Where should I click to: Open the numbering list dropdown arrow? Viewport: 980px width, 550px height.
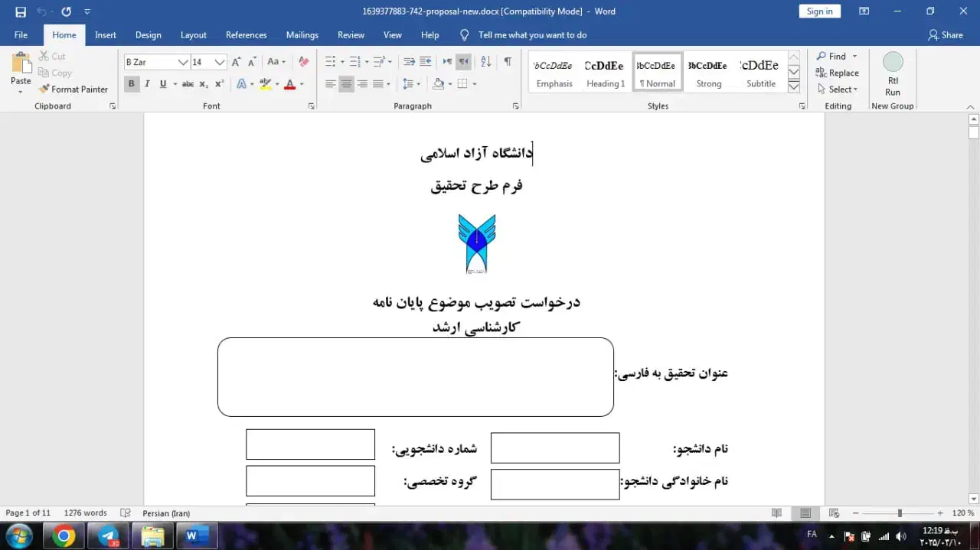[367, 62]
